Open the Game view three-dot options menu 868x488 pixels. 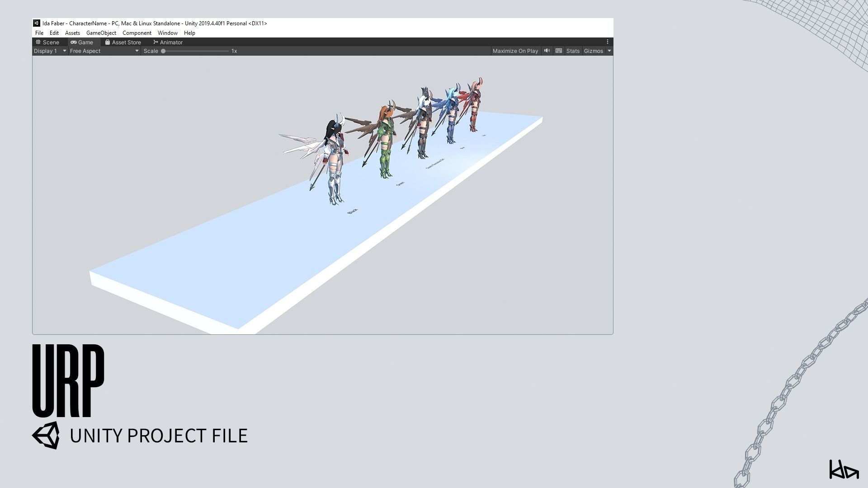pos(608,42)
